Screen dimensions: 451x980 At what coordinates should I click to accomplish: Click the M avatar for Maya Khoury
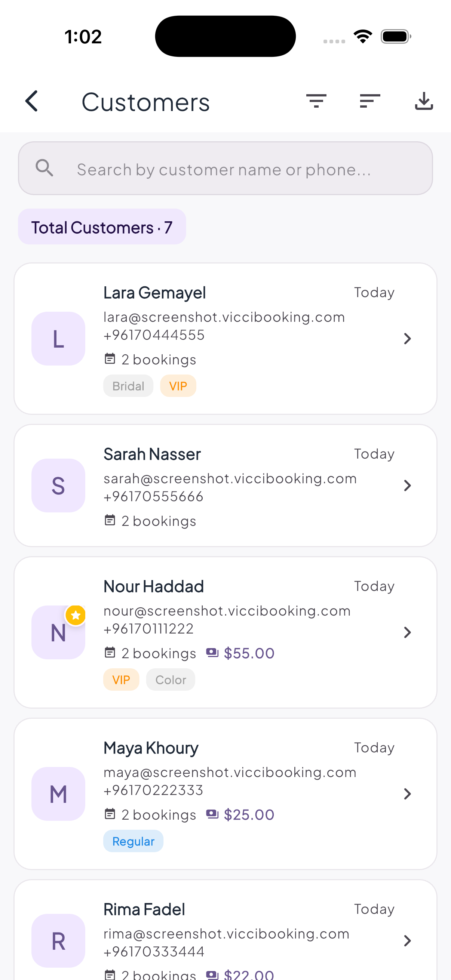pos(58,793)
